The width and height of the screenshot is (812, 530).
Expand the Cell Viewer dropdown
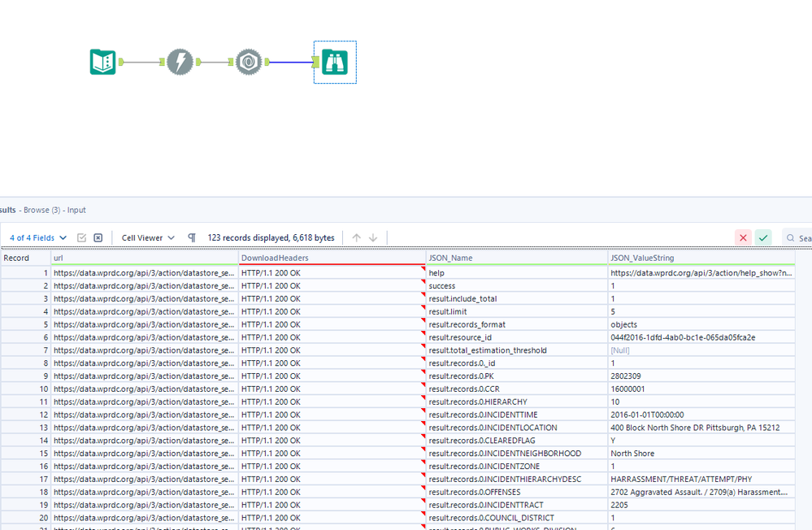click(x=148, y=237)
